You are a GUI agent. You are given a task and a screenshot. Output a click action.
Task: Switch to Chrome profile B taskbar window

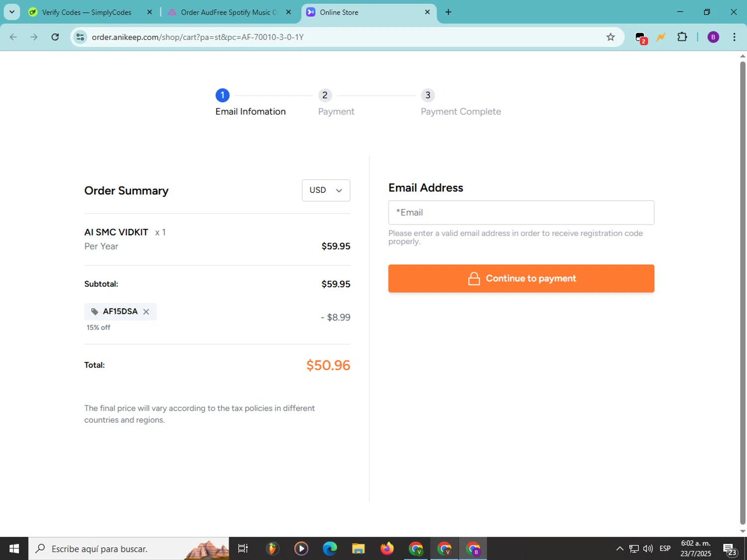pyautogui.click(x=473, y=549)
